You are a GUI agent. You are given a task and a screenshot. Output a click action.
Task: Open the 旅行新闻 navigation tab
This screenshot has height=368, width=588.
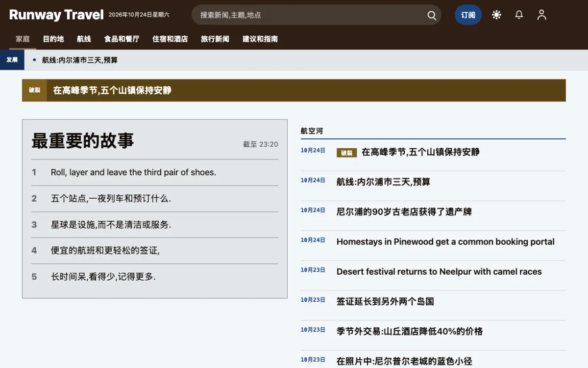[x=215, y=39]
